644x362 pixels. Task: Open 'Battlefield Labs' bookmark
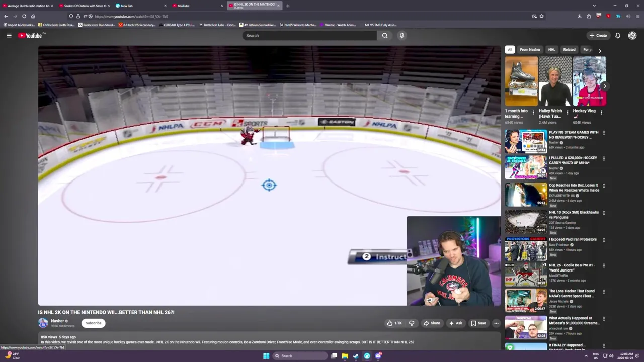[x=217, y=25]
